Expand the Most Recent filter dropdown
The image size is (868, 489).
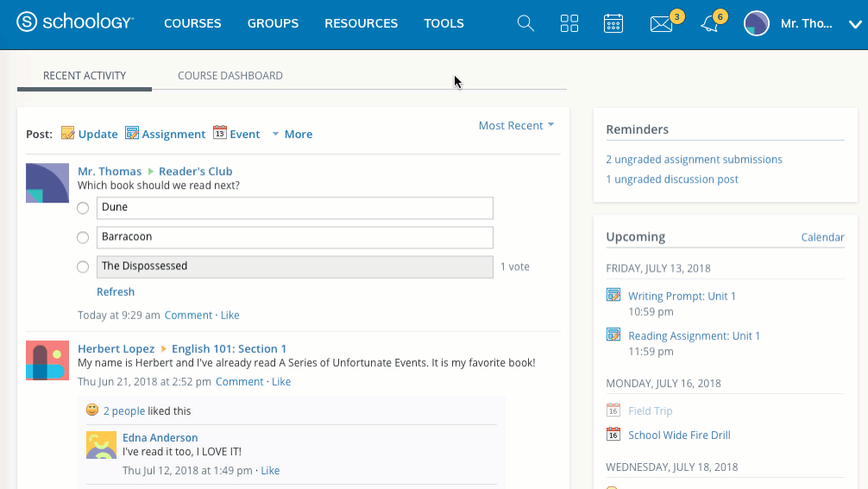click(x=516, y=126)
